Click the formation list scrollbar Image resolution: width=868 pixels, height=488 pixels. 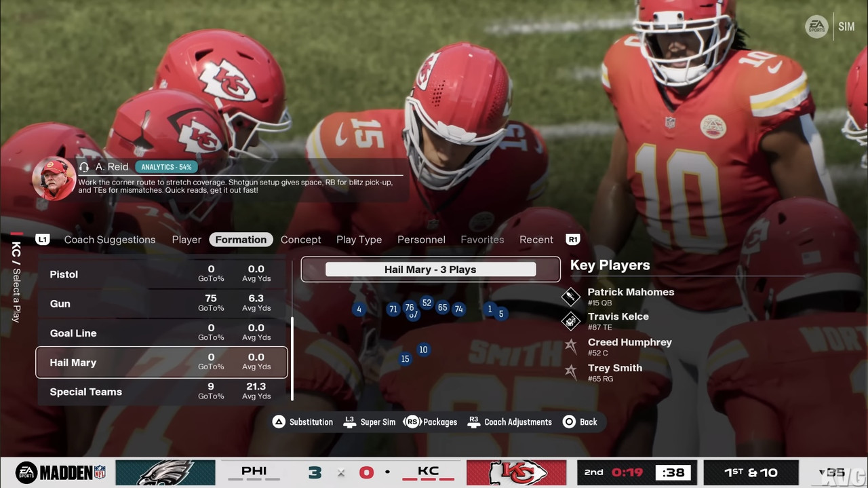(292, 358)
